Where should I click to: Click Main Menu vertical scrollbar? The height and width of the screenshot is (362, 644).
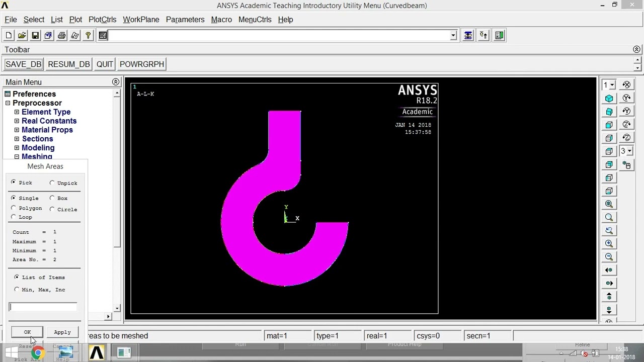pyautogui.click(x=117, y=201)
